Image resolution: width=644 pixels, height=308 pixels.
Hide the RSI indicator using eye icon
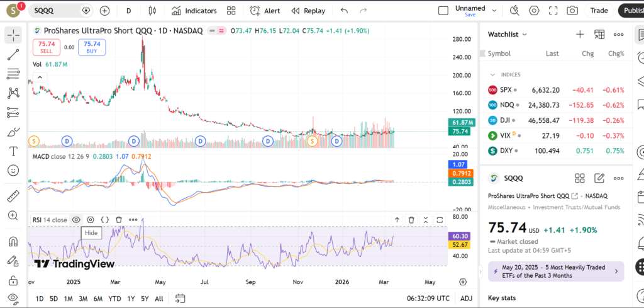(x=76, y=220)
